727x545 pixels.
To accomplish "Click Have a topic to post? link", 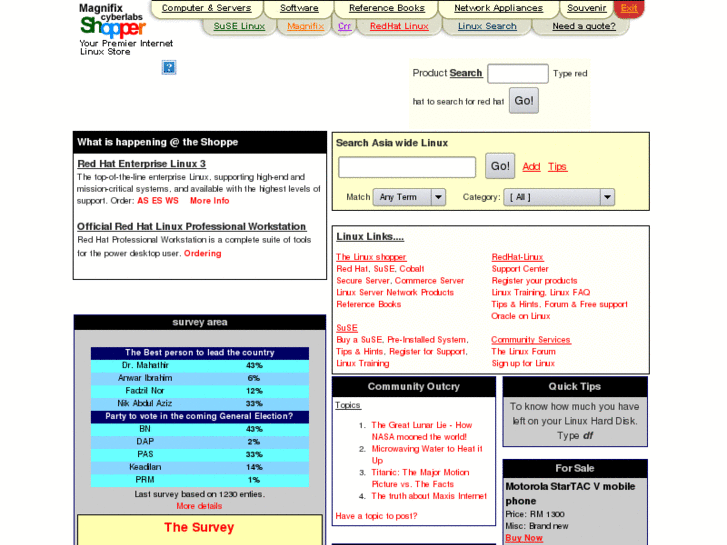I will coord(376,516).
